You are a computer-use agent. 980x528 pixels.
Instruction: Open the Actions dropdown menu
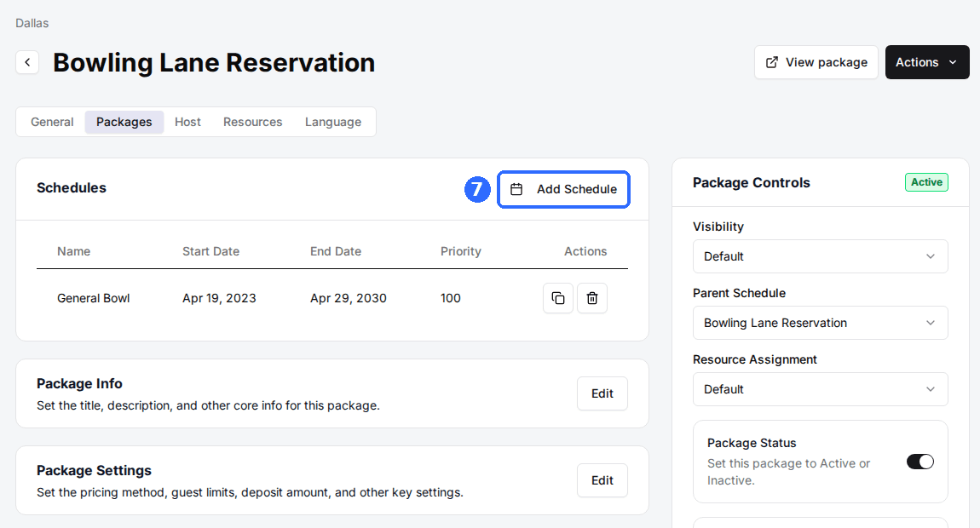tap(927, 62)
